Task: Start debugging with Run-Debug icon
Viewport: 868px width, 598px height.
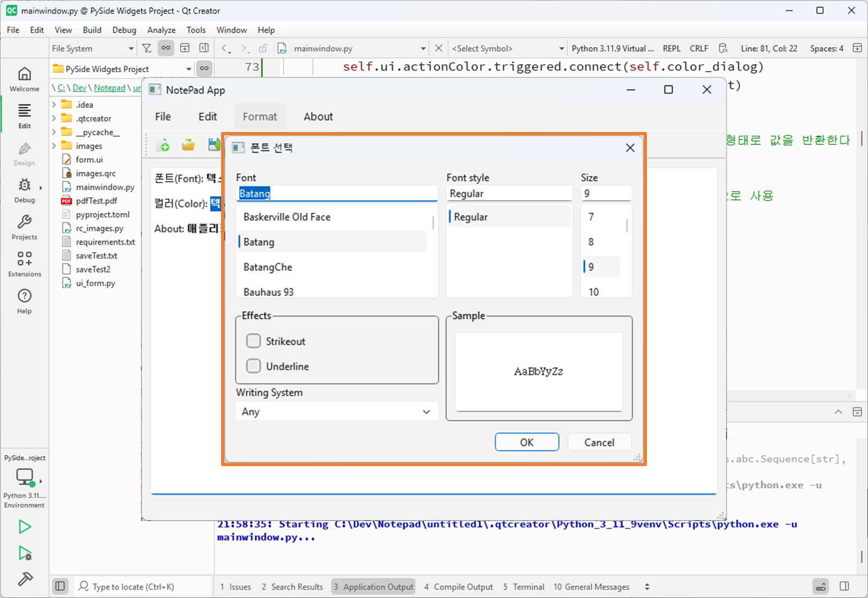Action: tap(25, 553)
